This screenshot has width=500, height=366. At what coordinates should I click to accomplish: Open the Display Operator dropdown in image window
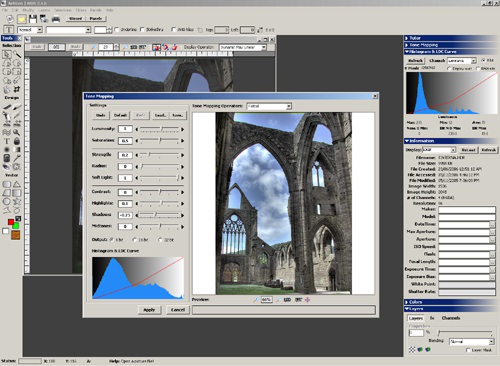pyautogui.click(x=242, y=47)
